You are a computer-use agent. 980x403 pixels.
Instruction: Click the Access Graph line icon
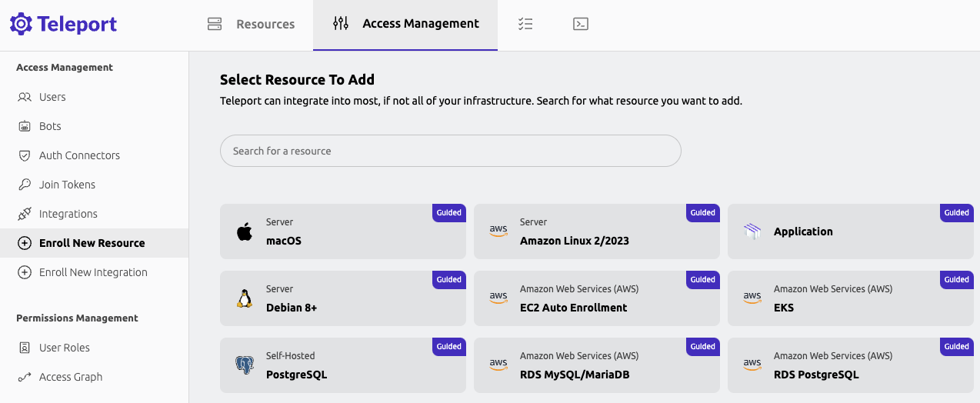tap(25, 377)
